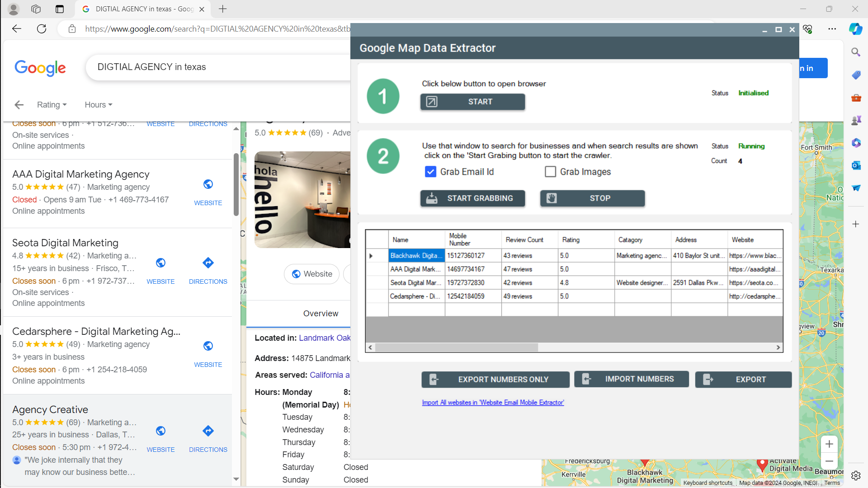Open the browser essentials heart icon

click(x=807, y=29)
